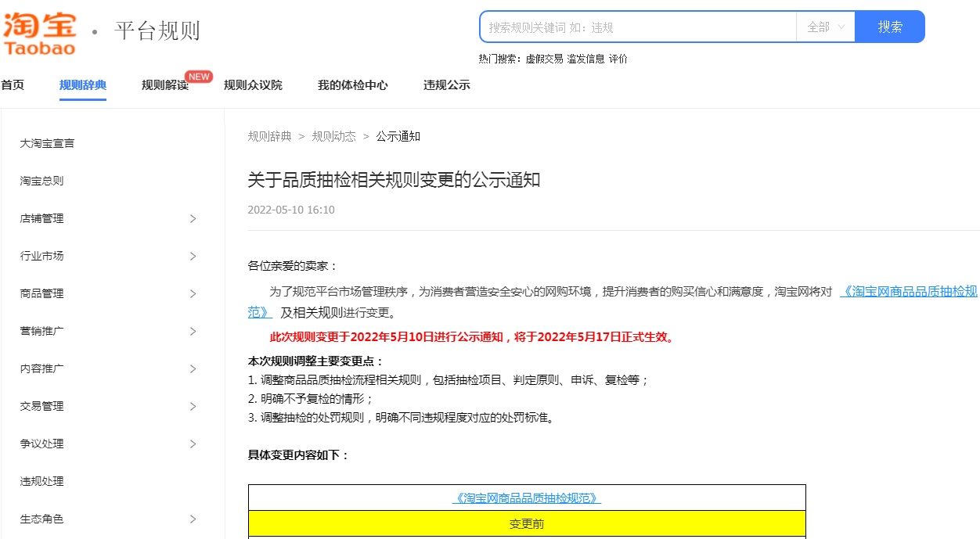
Task: Open the 全部 search category dropdown
Action: (x=826, y=27)
